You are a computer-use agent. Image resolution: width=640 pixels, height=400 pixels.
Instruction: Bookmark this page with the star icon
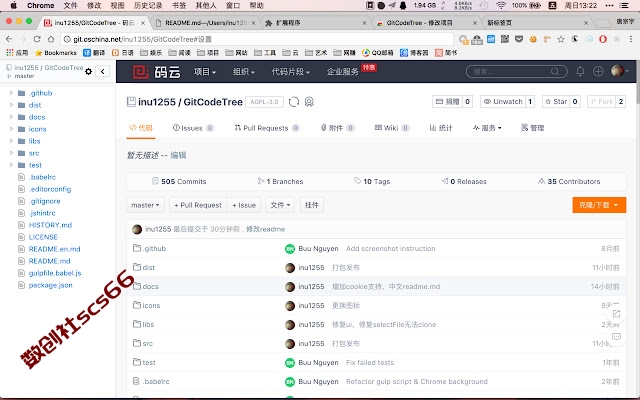pos(561,39)
